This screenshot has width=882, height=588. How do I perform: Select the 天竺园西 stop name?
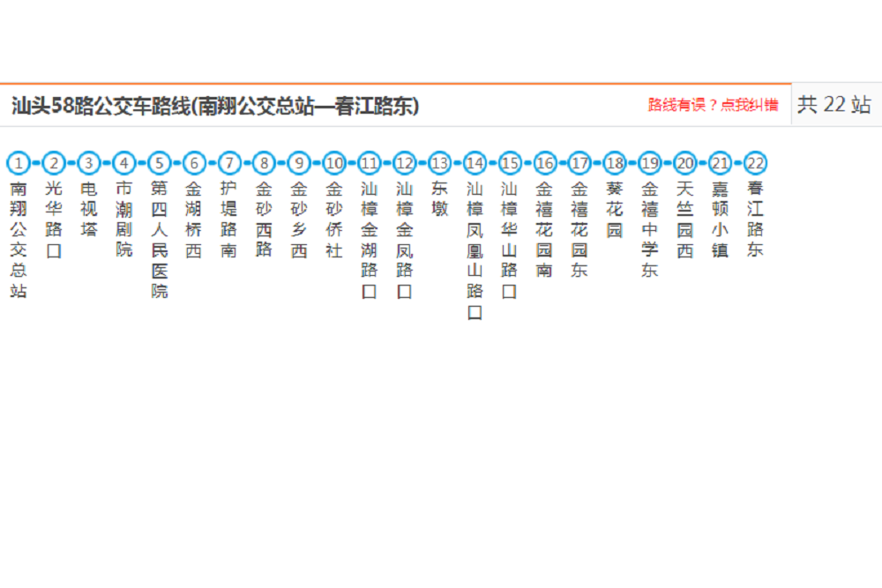pos(684,220)
